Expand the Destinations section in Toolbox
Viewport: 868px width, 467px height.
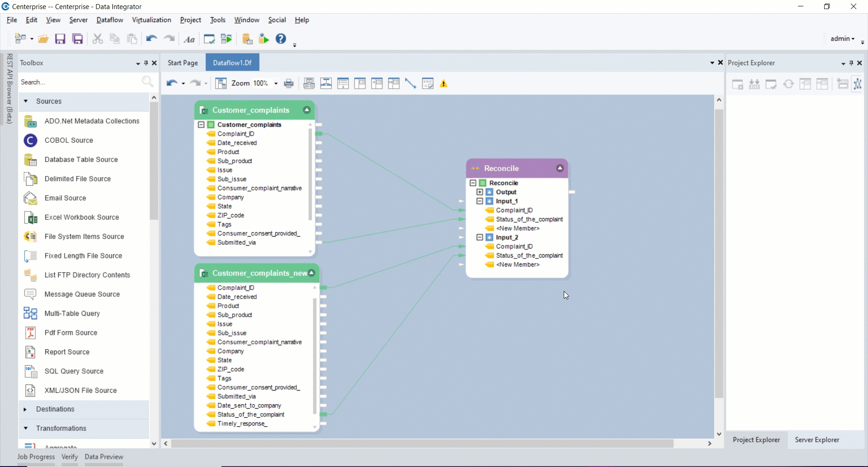click(x=55, y=409)
